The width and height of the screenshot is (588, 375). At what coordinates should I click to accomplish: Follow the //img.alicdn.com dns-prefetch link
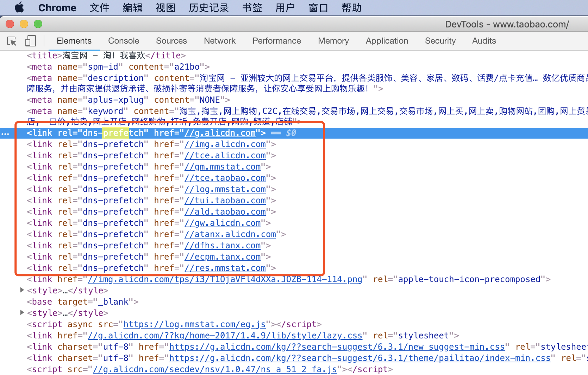pyautogui.click(x=225, y=144)
